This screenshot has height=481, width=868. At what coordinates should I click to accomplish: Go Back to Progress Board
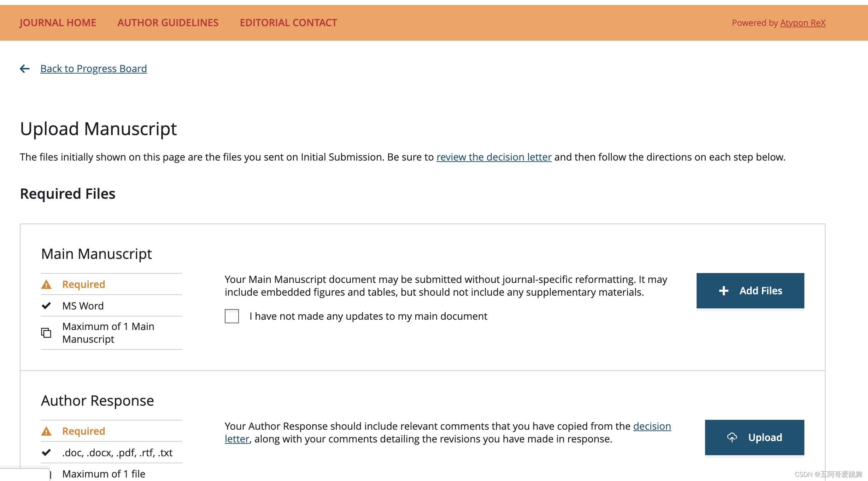click(x=94, y=69)
